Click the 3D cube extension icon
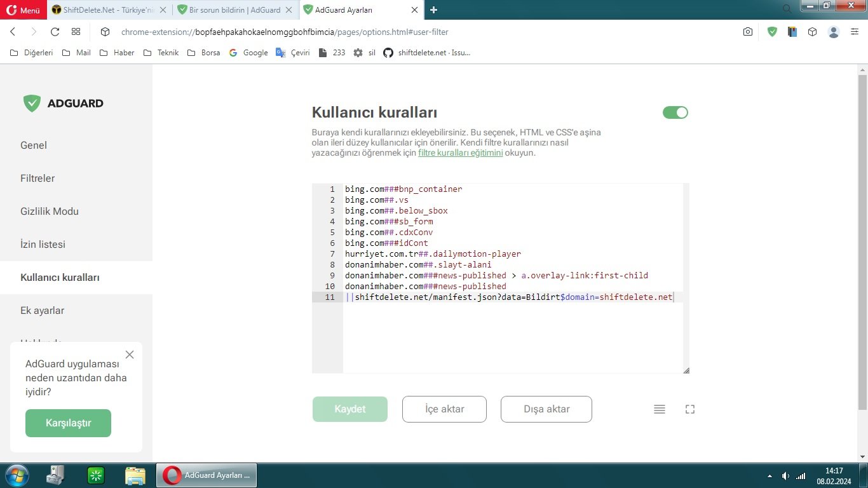868x488 pixels. pos(812,31)
